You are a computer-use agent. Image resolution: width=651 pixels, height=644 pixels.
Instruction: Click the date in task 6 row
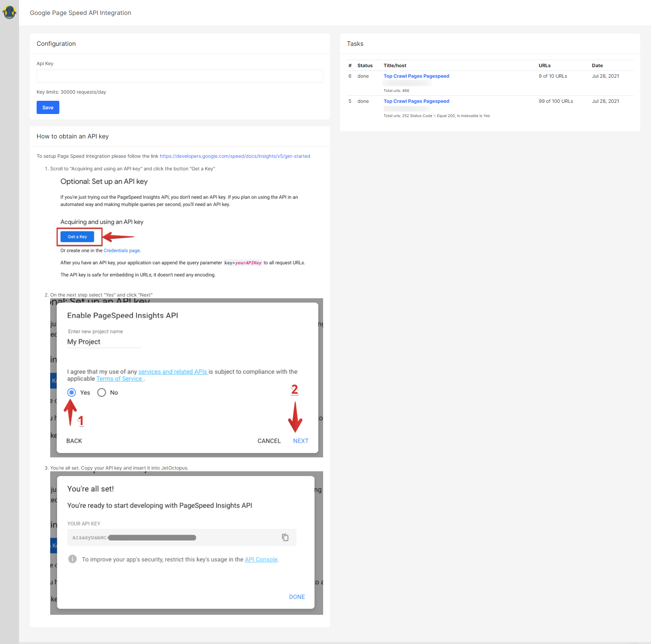pos(606,76)
